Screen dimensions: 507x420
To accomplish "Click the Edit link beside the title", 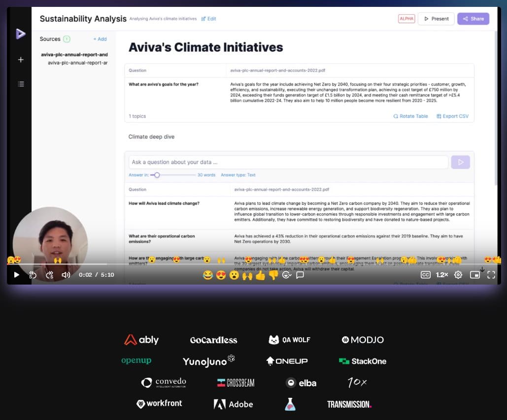I will tap(208, 19).
